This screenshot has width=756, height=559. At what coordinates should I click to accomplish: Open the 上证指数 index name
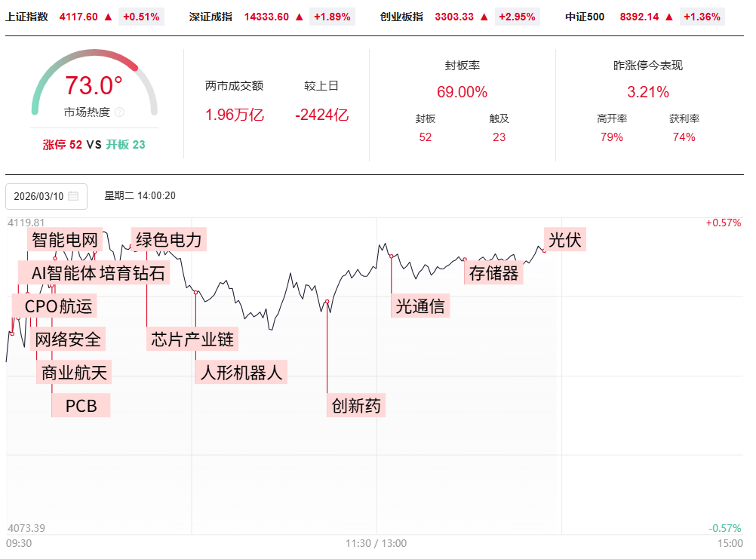click(x=26, y=17)
